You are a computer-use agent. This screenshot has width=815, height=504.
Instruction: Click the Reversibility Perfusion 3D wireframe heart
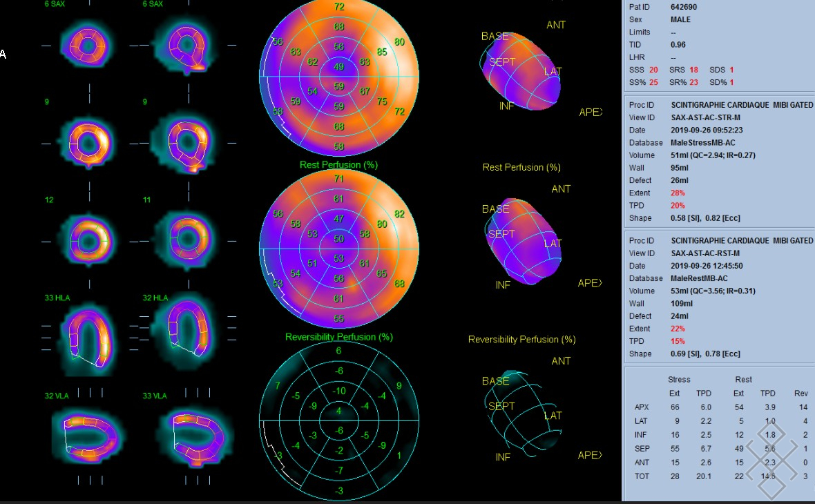click(524, 414)
